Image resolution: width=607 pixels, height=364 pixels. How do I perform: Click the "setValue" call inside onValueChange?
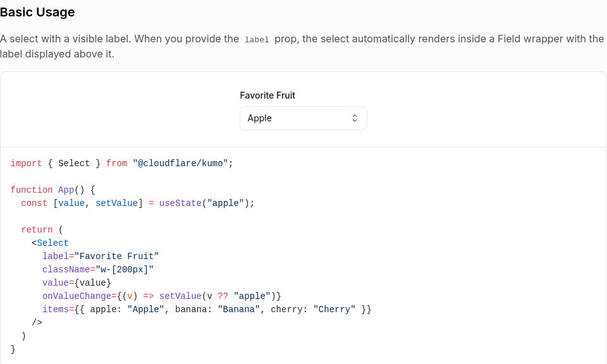tap(180, 296)
